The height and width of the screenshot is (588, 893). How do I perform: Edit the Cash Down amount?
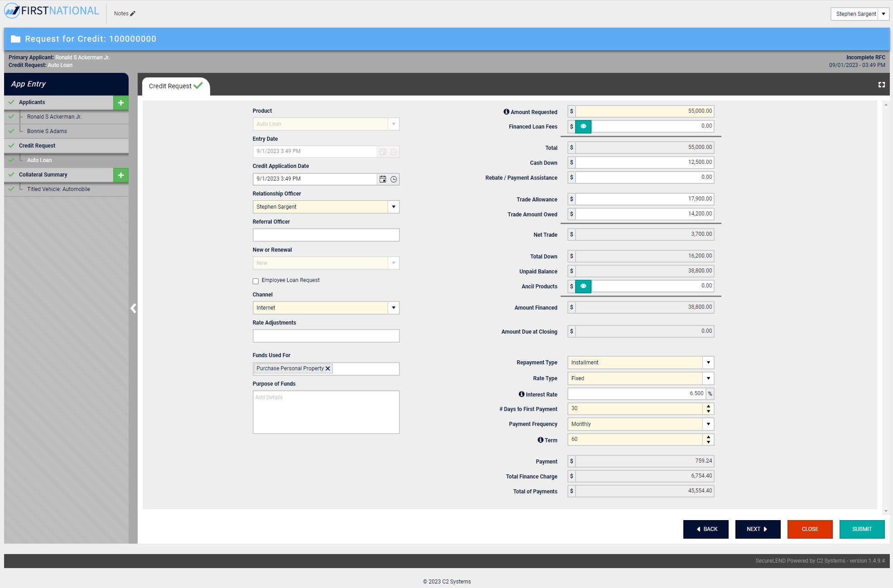click(645, 163)
